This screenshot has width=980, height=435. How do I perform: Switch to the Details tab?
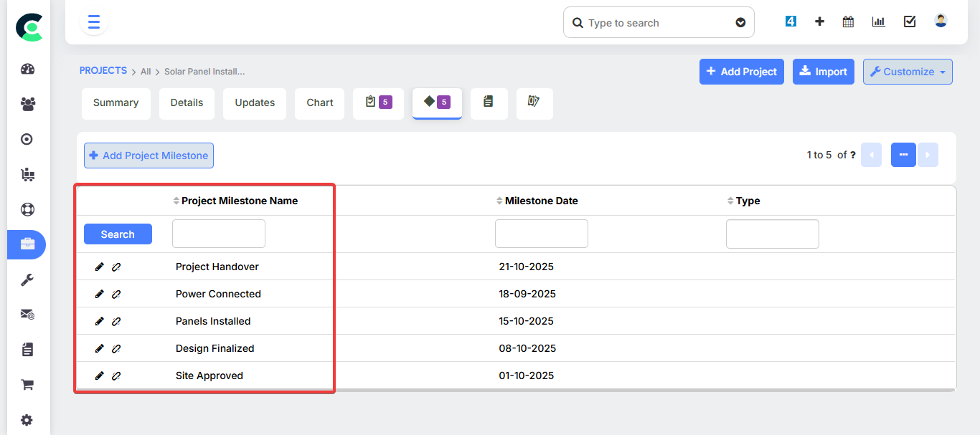(x=187, y=103)
